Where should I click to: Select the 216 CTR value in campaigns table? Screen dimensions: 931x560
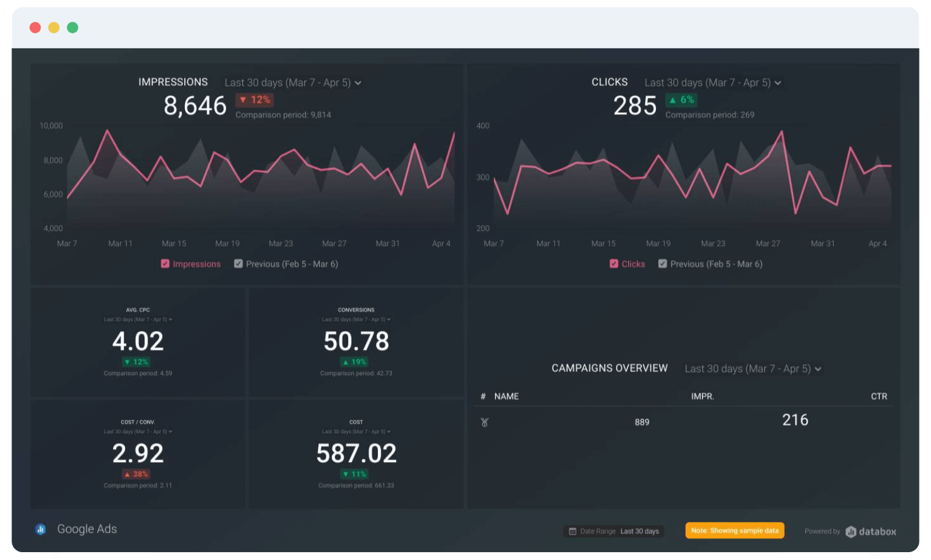(x=796, y=420)
